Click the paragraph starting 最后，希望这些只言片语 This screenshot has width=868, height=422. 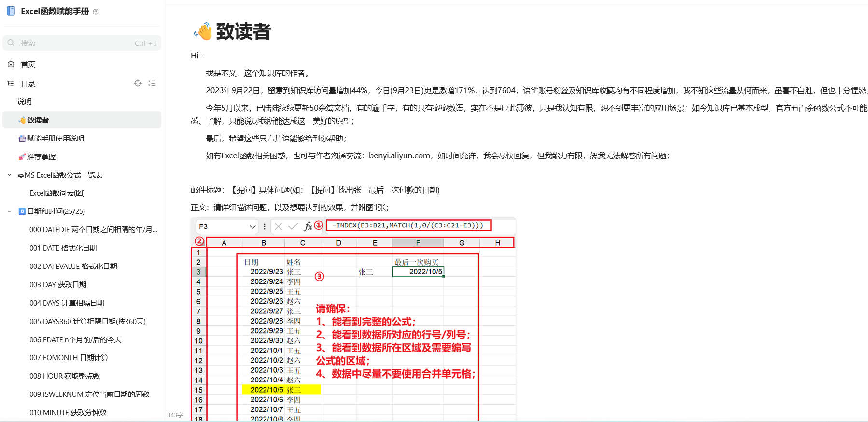[276, 139]
